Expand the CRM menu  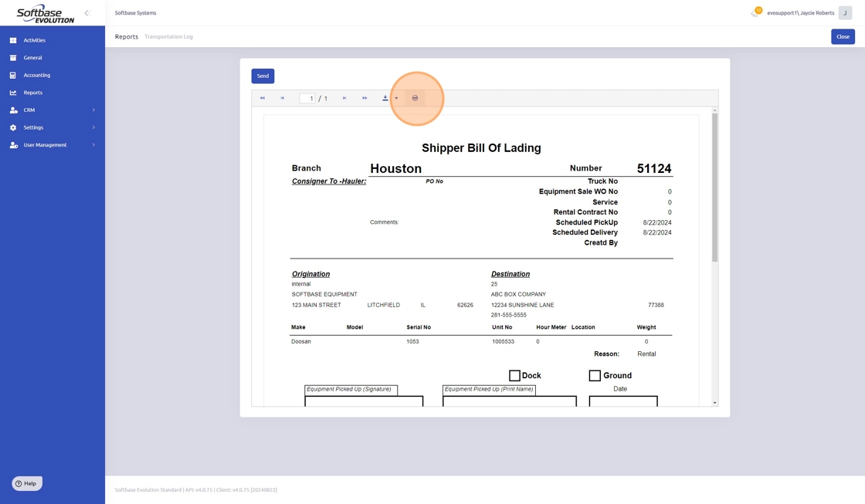pos(53,110)
